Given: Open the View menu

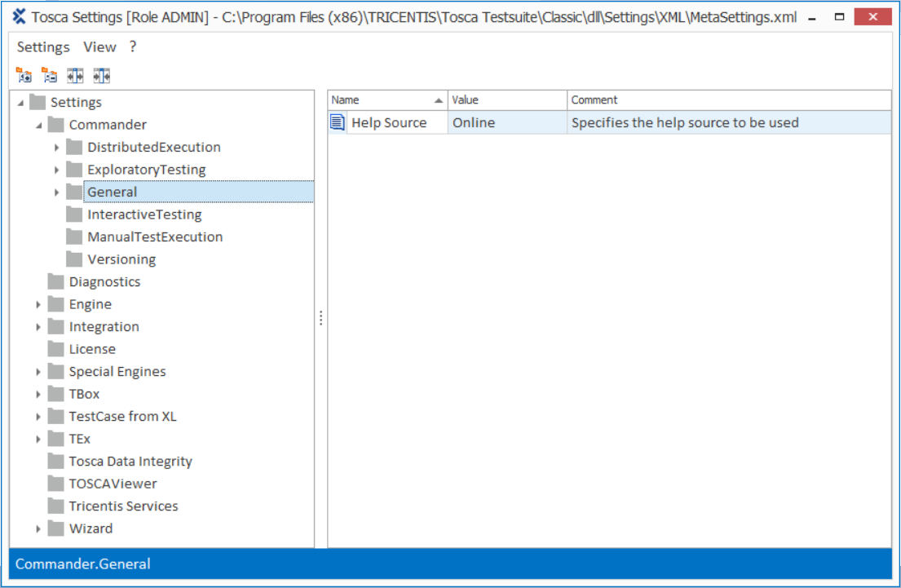Looking at the screenshot, I should click(99, 47).
